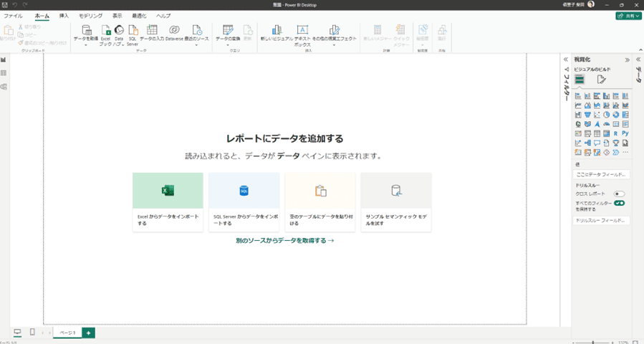Open the 最適化 ribbon tab

pyautogui.click(x=139, y=16)
